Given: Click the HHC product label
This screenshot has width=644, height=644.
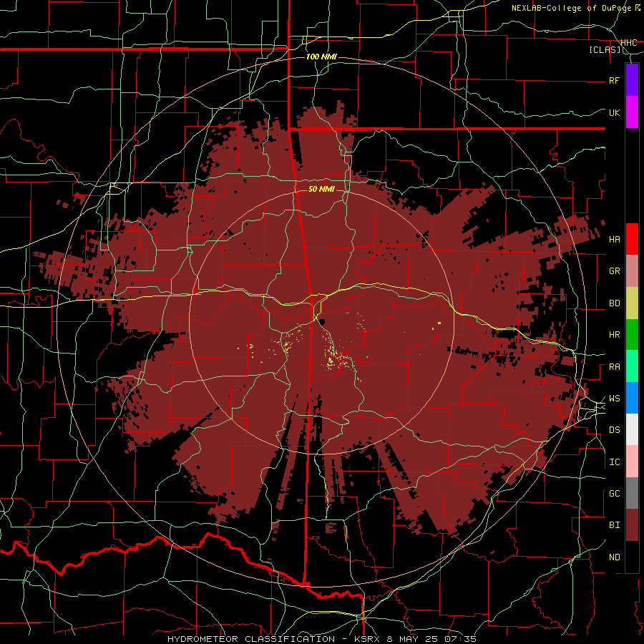Looking at the screenshot, I should (x=628, y=43).
